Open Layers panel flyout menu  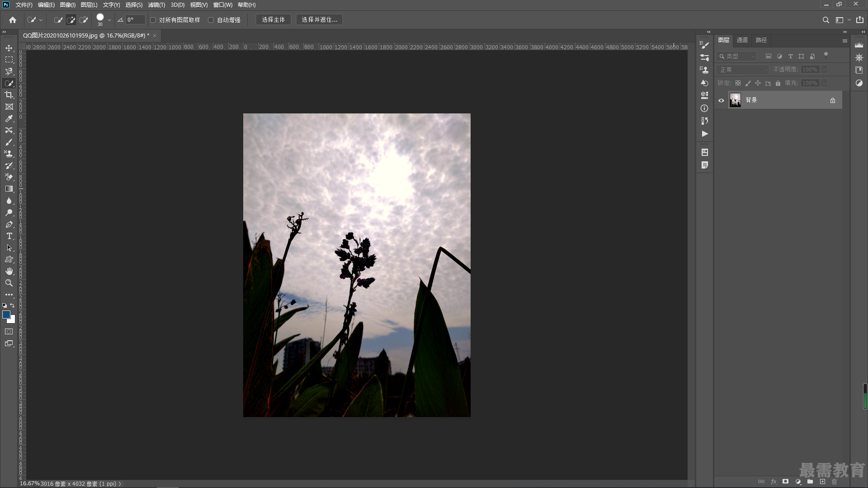coord(844,41)
